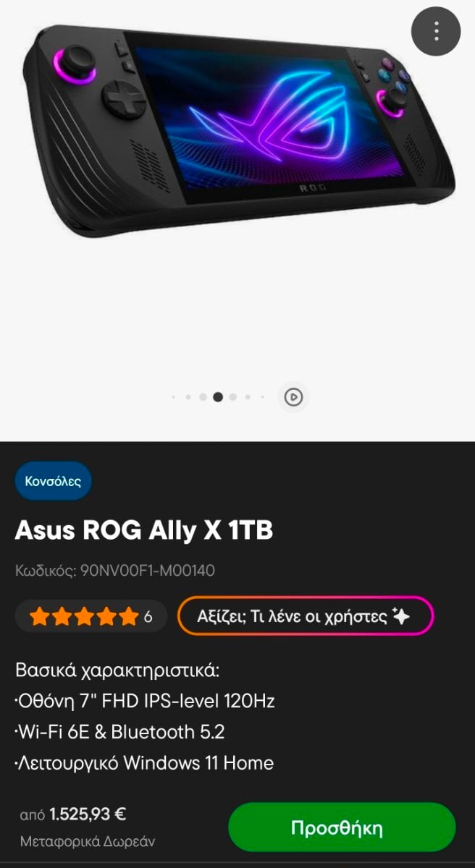The width and height of the screenshot is (475, 868).
Task: Open 'Αξίζει; Τι λένε οι χρήστες' summary
Action: [306, 616]
